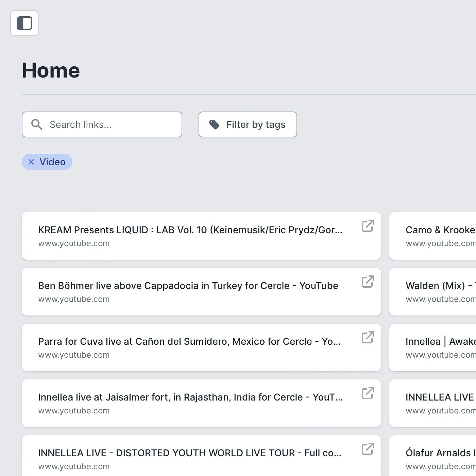Click www.youtube.com under Parra for Cuva
Viewport: 476px width, 476px height.
click(74, 355)
